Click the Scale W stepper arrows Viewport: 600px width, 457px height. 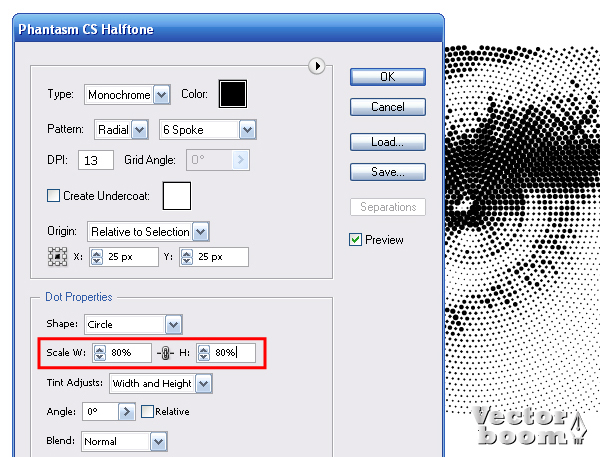[100, 353]
